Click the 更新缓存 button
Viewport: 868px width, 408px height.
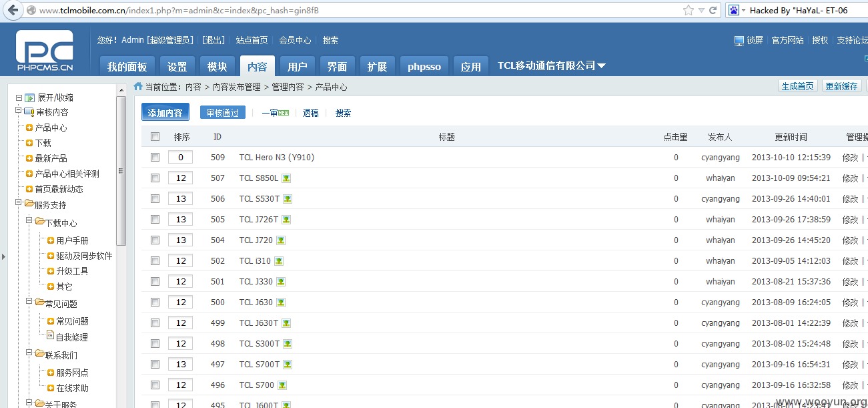point(842,86)
